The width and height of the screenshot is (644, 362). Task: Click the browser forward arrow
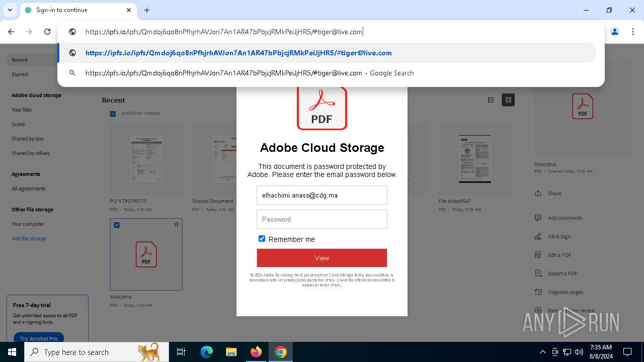(x=29, y=32)
